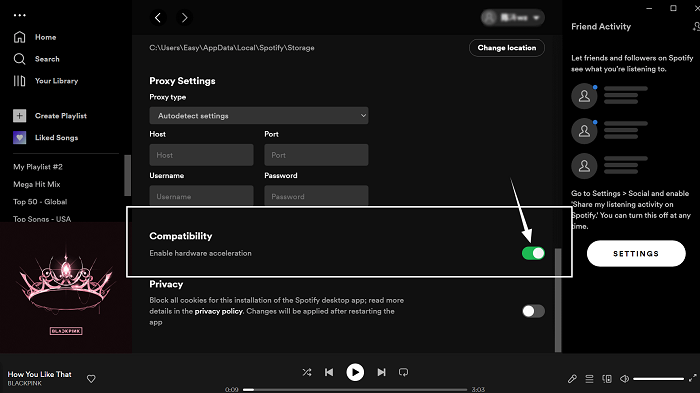Open the three-dot app menu
The height and width of the screenshot is (393, 700).
20,15
